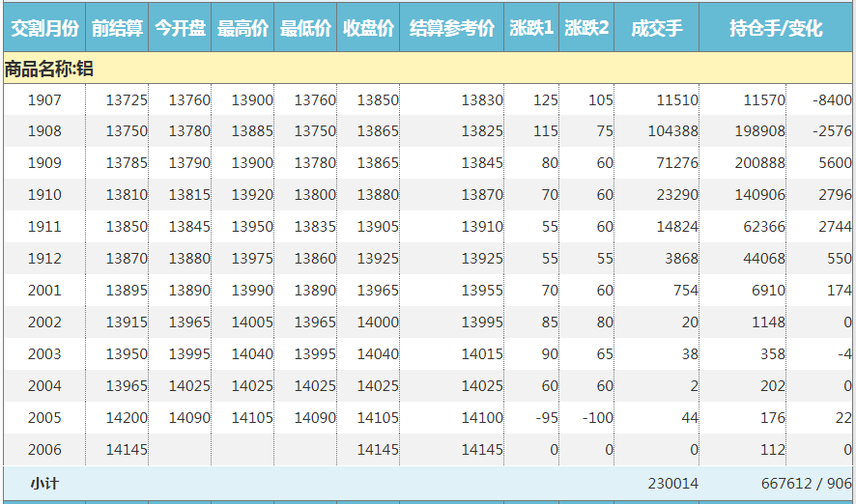
Task: Click the 成交手 column header
Action: 656,28
